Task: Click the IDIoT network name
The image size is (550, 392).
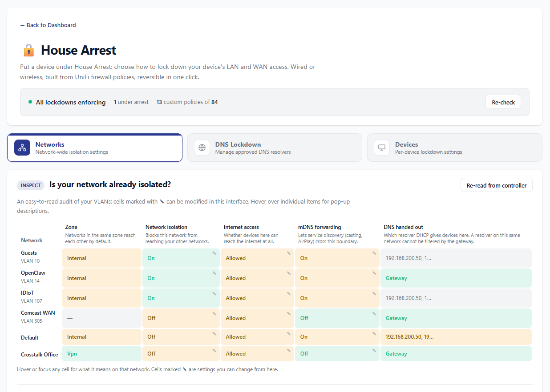Action: click(x=27, y=293)
